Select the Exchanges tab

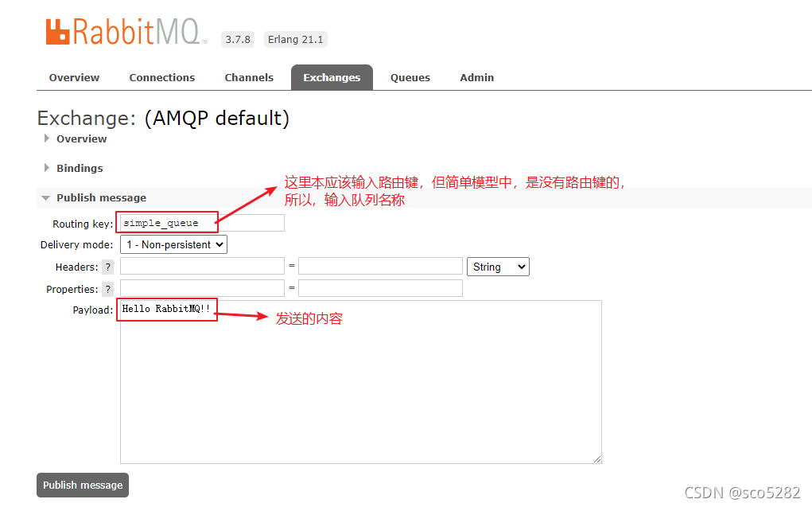[332, 77]
